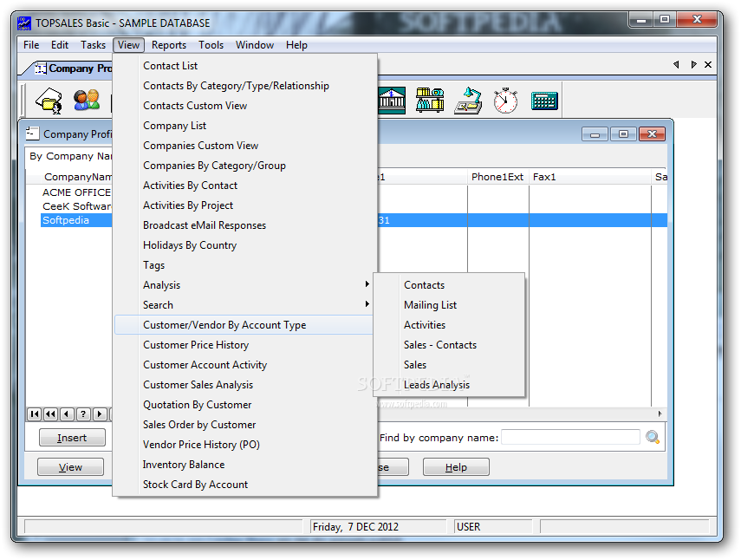The height and width of the screenshot is (560, 741).
Task: Close the Company Profile tab with X
Action: pyautogui.click(x=708, y=64)
